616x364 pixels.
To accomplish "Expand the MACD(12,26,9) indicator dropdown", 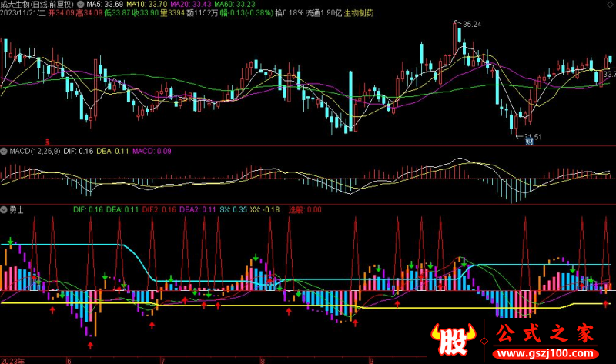I will pyautogui.click(x=4, y=151).
